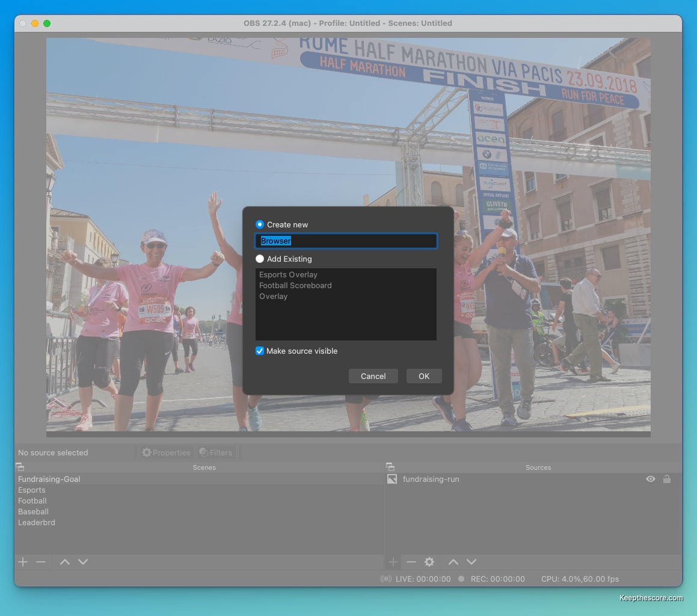Choose Football Scoreboard in the existing list
The height and width of the screenshot is (616, 697).
345,285
